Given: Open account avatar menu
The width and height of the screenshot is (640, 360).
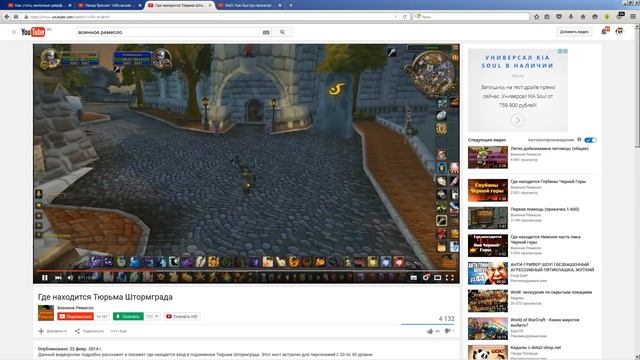Looking at the screenshot, I should coord(620,31).
